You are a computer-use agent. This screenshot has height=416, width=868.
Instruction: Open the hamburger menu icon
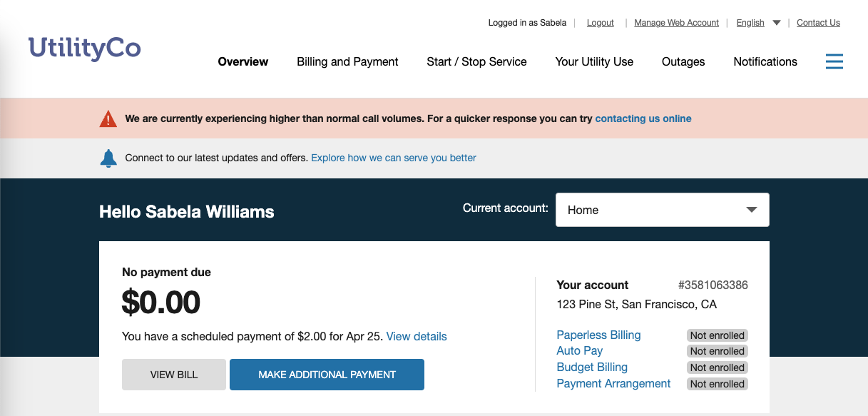point(834,61)
